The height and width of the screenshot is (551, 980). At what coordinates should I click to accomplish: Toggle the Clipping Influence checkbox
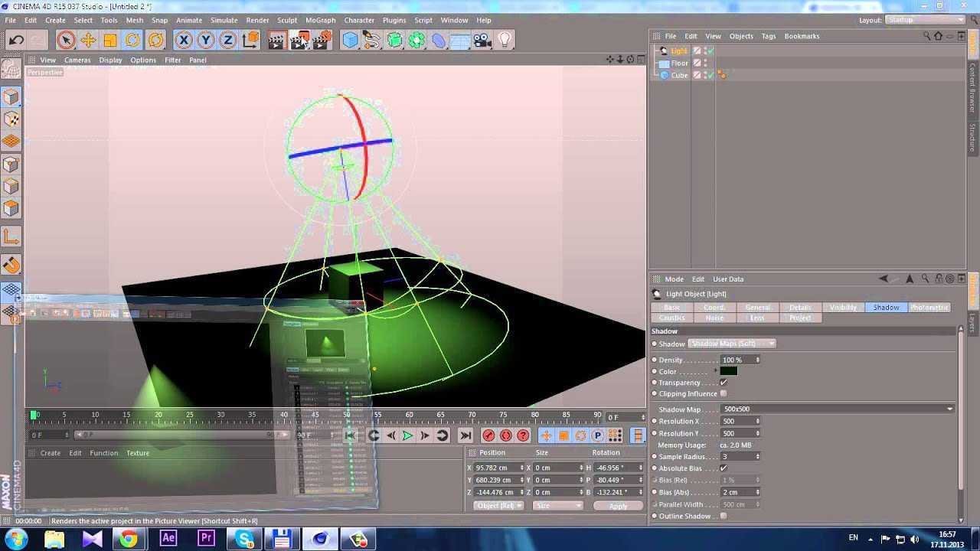click(724, 394)
